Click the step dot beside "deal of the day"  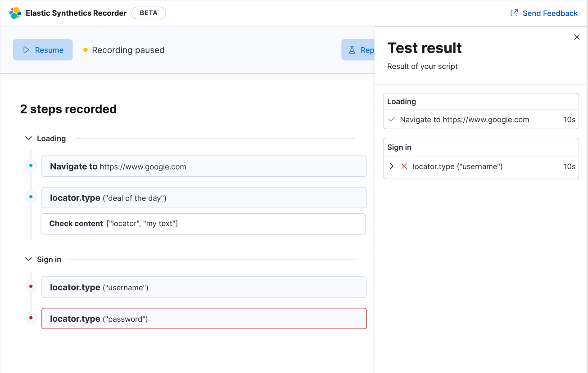click(31, 197)
